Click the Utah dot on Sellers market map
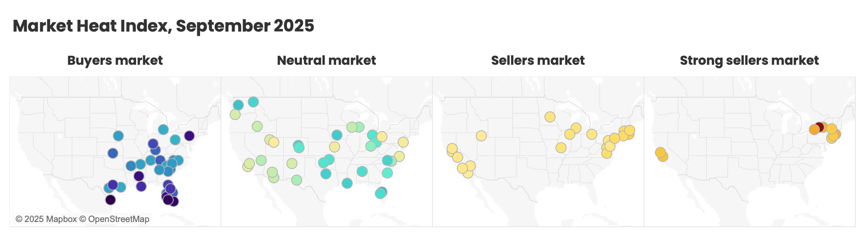The height and width of the screenshot is (237, 868). pos(481,136)
